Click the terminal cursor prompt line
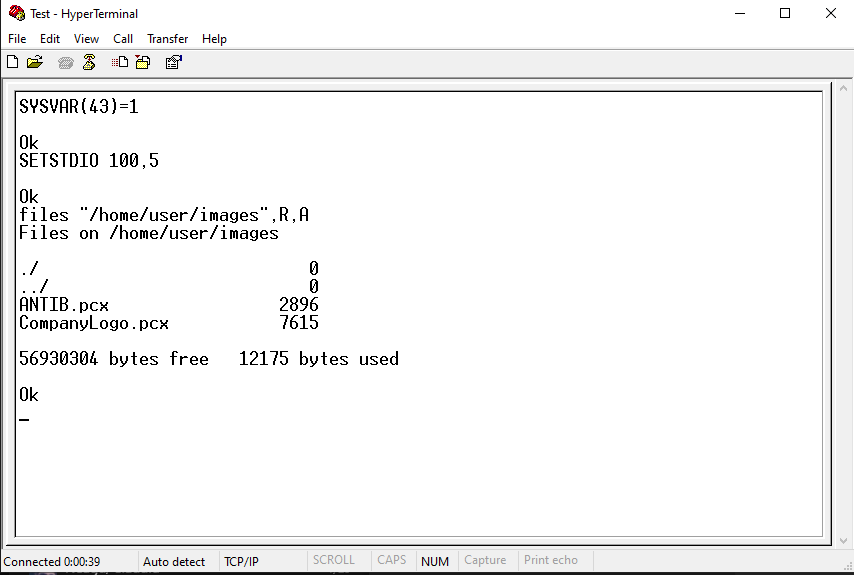 (x=24, y=419)
